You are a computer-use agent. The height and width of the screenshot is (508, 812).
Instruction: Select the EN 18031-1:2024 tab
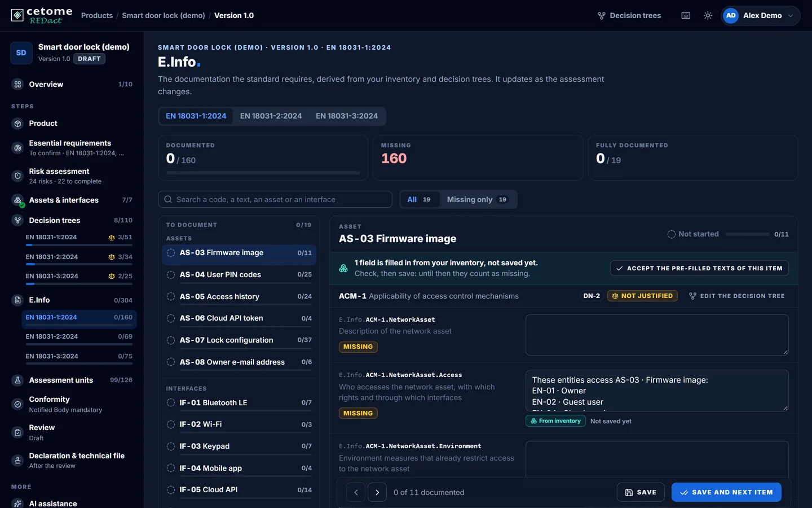(196, 116)
